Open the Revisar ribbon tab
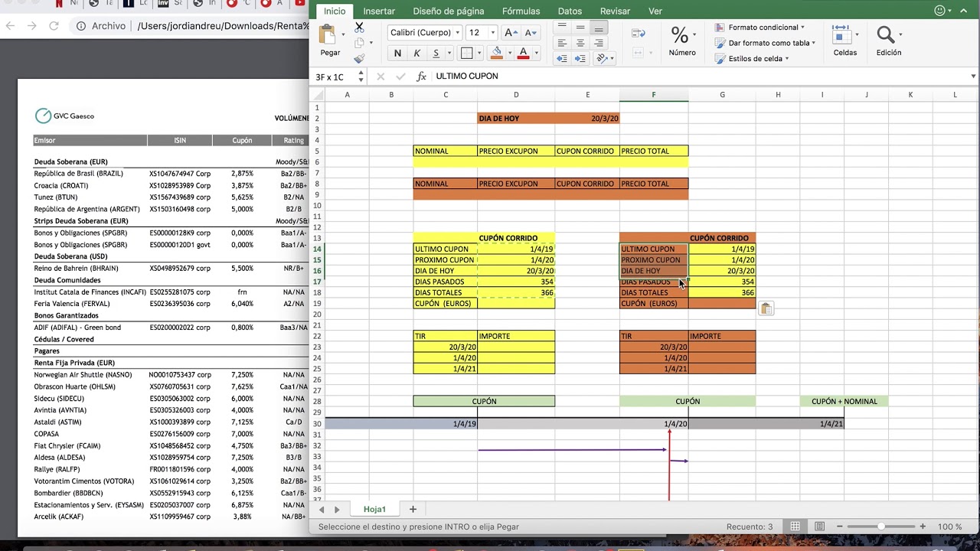 pyautogui.click(x=615, y=11)
